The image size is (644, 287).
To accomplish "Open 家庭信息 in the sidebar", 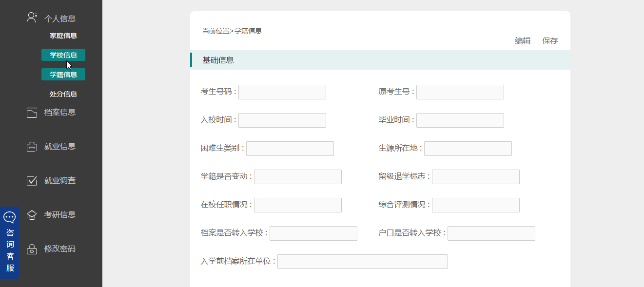I will 63,36.
